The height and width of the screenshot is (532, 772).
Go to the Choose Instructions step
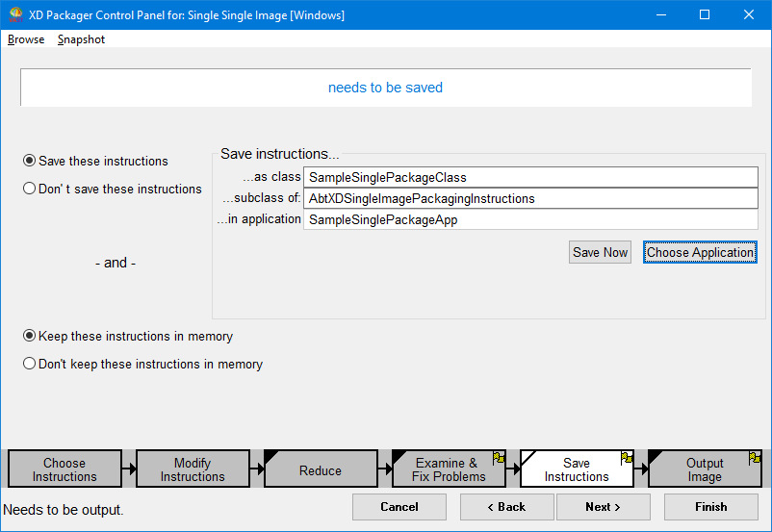(64, 469)
